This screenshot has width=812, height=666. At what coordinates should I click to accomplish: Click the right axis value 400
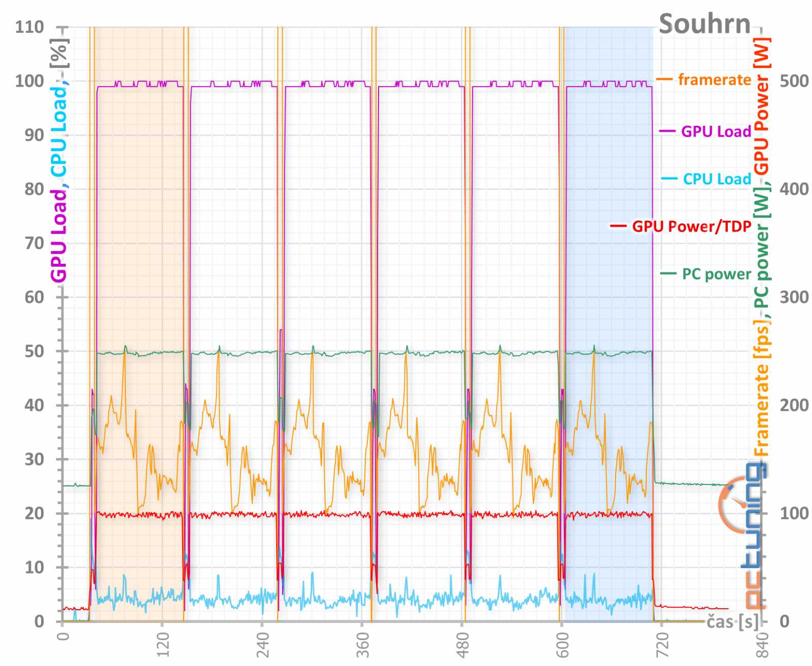(x=794, y=189)
